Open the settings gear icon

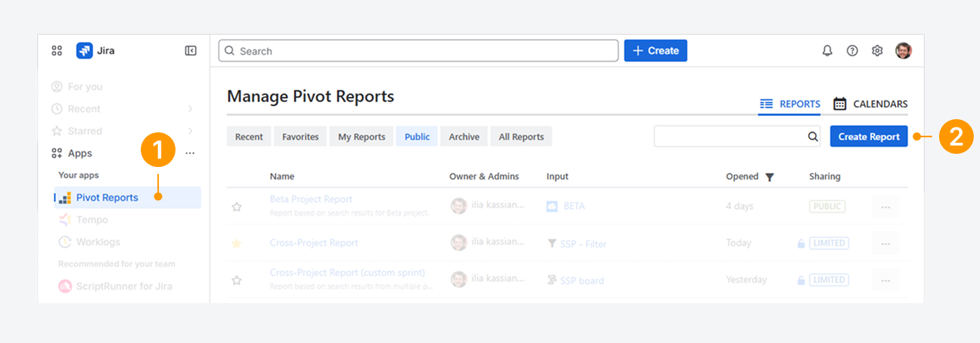tap(877, 51)
